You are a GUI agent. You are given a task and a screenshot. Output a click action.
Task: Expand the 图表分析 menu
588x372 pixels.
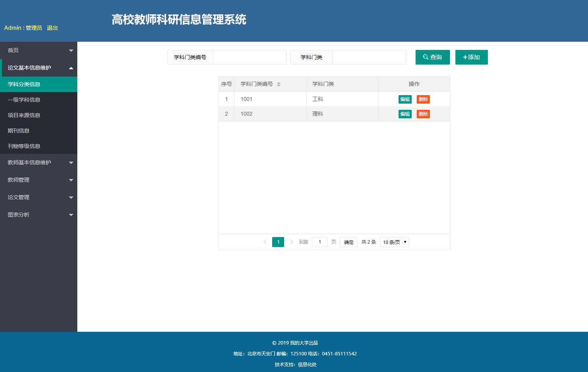(x=39, y=215)
